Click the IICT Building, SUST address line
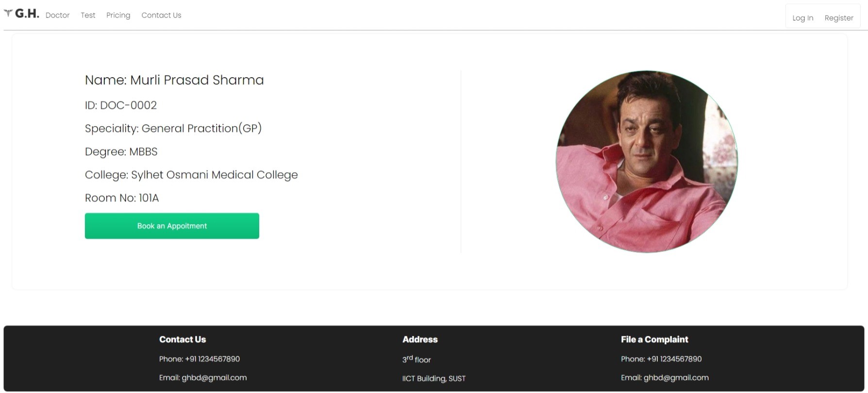This screenshot has height=393, width=868. (x=434, y=378)
